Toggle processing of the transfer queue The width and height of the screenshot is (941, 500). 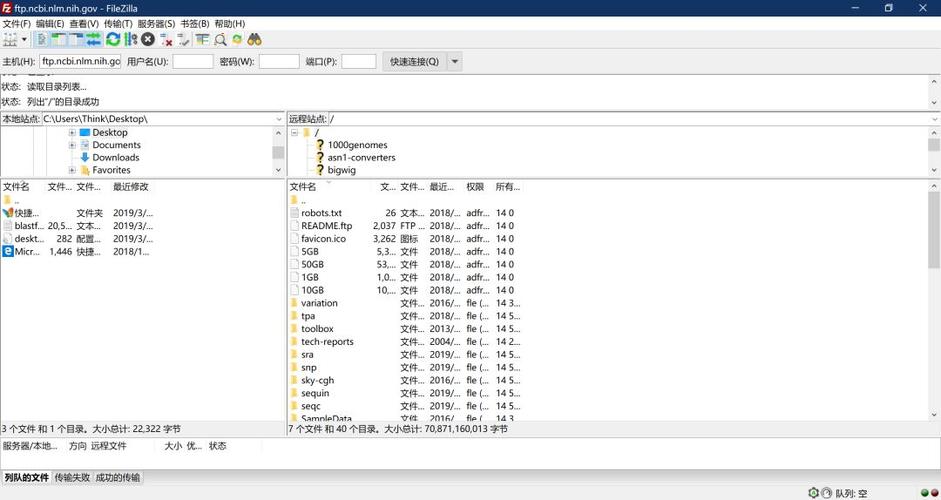tap(130, 40)
